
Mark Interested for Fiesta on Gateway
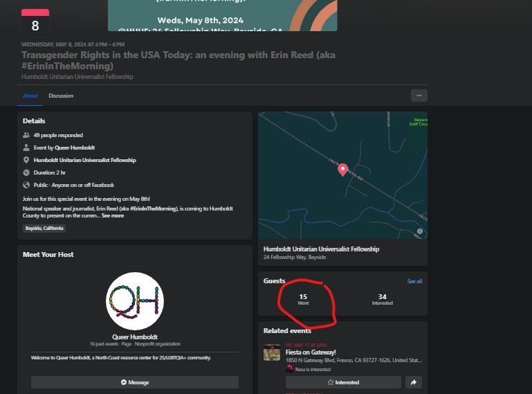pos(343,382)
